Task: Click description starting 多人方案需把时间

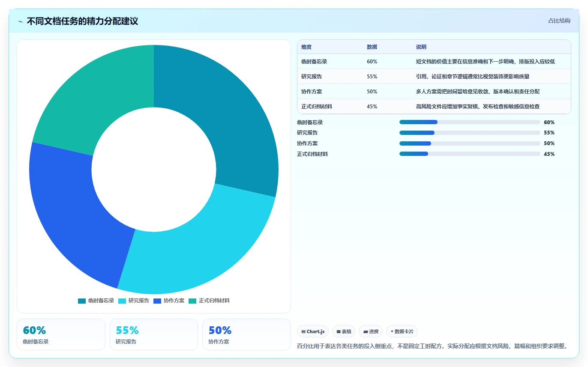Action: 478,92
